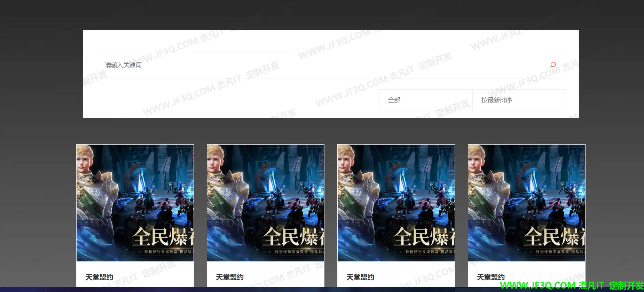Open the second card's 天堂盟约 title link

tap(230, 277)
